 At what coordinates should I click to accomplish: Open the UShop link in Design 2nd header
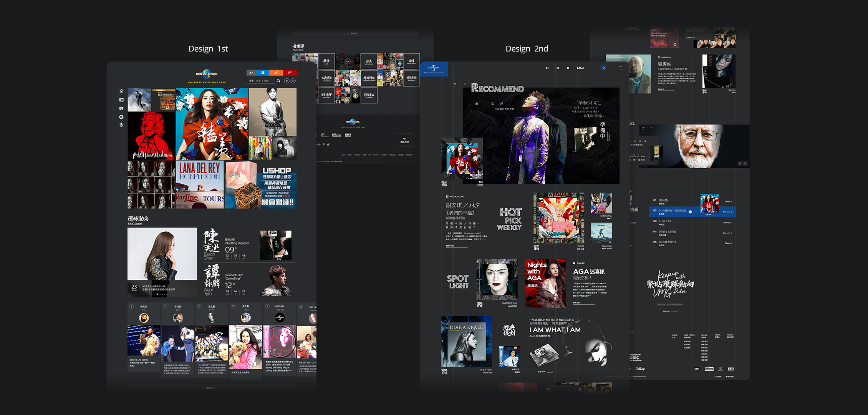580,68
